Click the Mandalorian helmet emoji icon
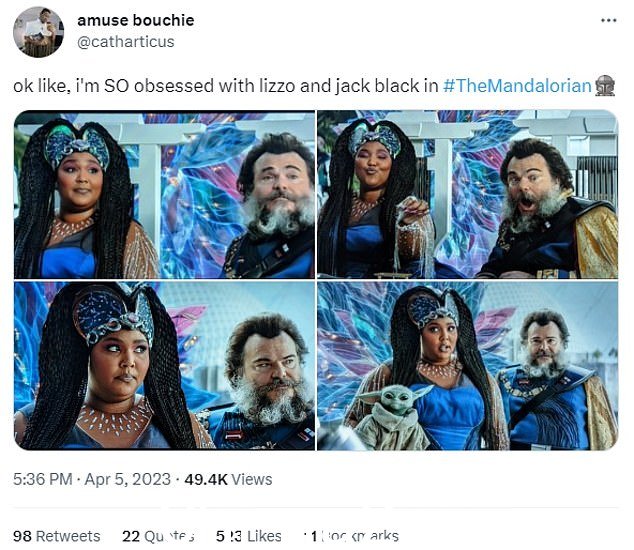Screen dimensions: 634x550 click(x=605, y=86)
